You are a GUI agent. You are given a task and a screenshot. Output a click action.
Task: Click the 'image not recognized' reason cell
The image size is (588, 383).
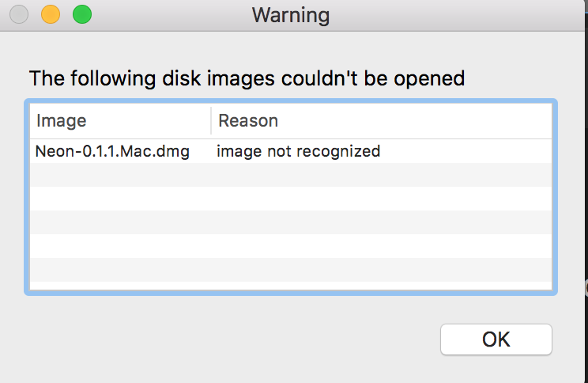(299, 151)
